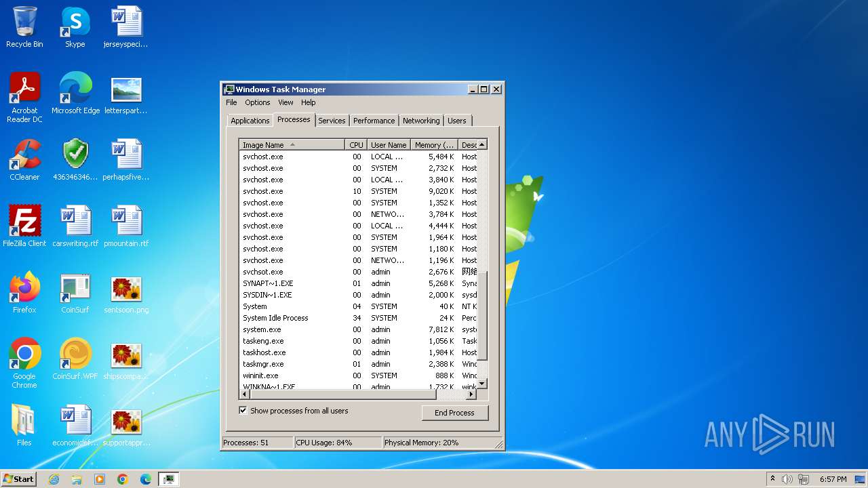The image size is (868, 488).
Task: Open the volume speaker tray icon
Action: tap(787, 479)
